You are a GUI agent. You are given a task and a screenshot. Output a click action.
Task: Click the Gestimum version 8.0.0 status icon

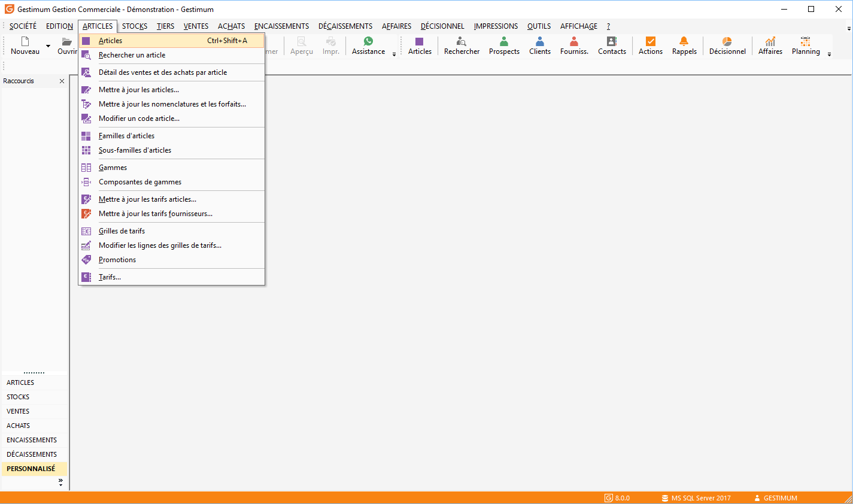(609, 498)
